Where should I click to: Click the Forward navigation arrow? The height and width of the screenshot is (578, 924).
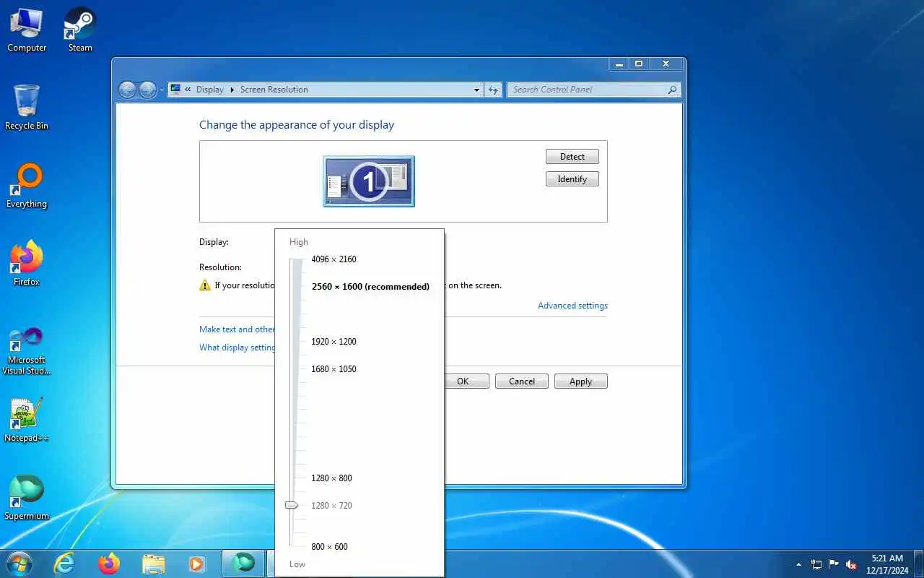(x=147, y=90)
